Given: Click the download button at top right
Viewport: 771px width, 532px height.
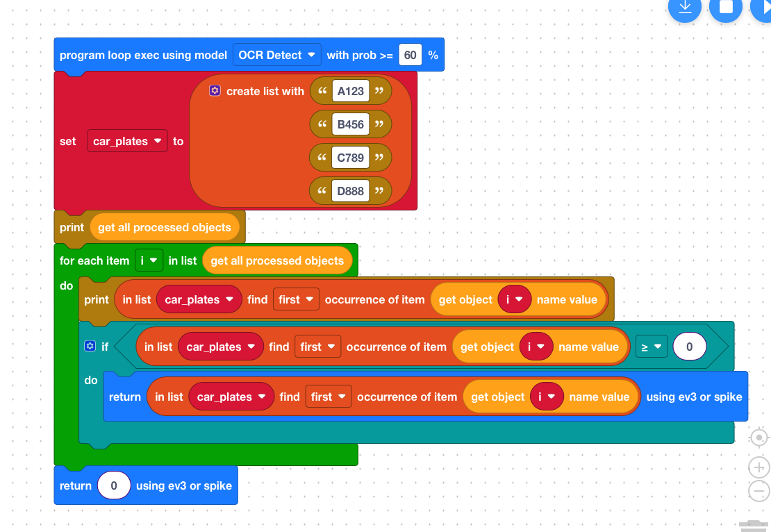Looking at the screenshot, I should tap(684, 7).
